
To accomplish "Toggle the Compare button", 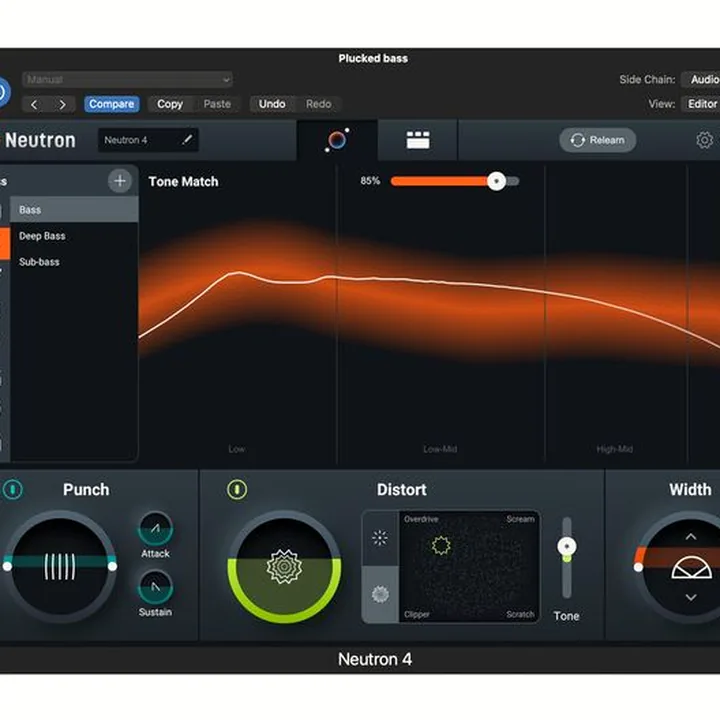I will pos(112,104).
